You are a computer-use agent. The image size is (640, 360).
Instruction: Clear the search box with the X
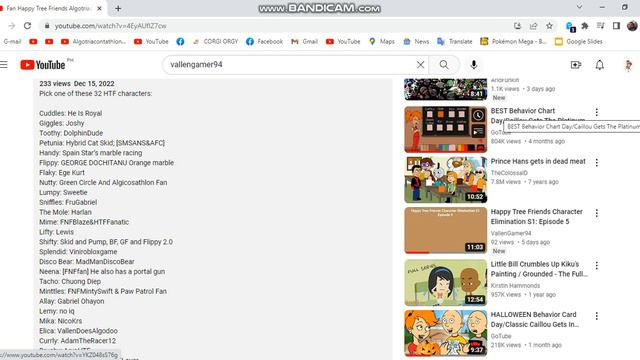[420, 64]
